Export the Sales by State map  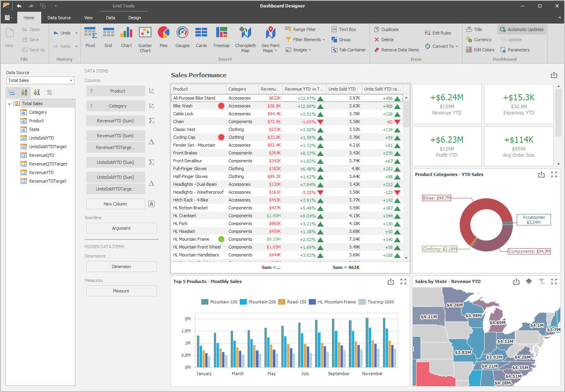516,281
